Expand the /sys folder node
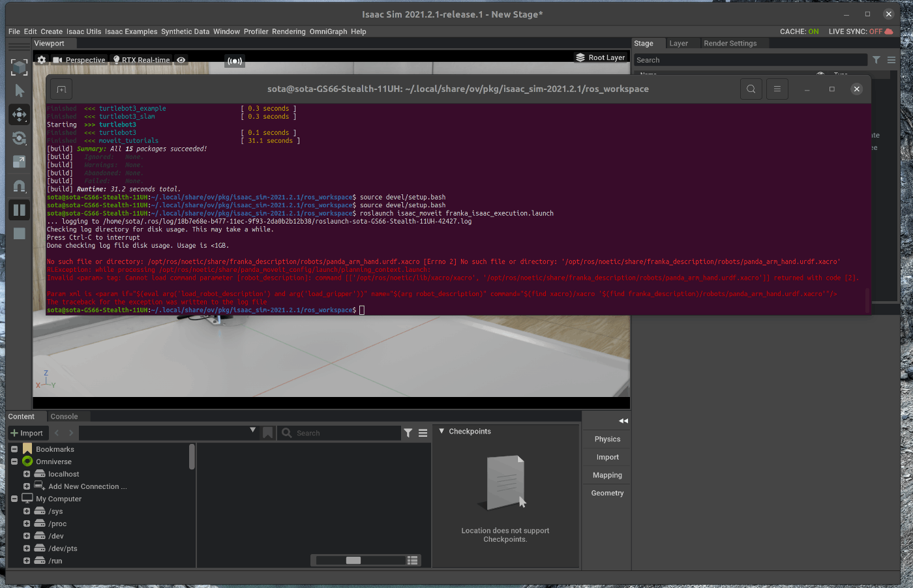The width and height of the screenshot is (913, 588). pyautogui.click(x=27, y=511)
